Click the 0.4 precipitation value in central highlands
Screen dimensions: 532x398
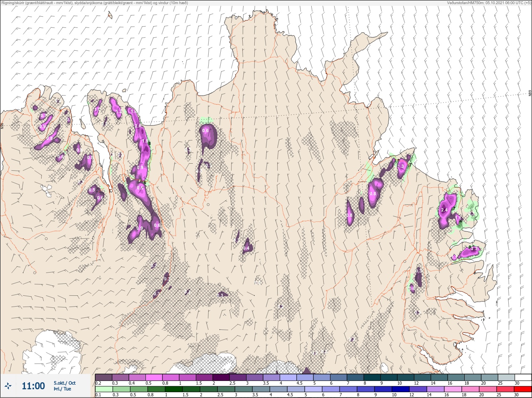point(246,248)
